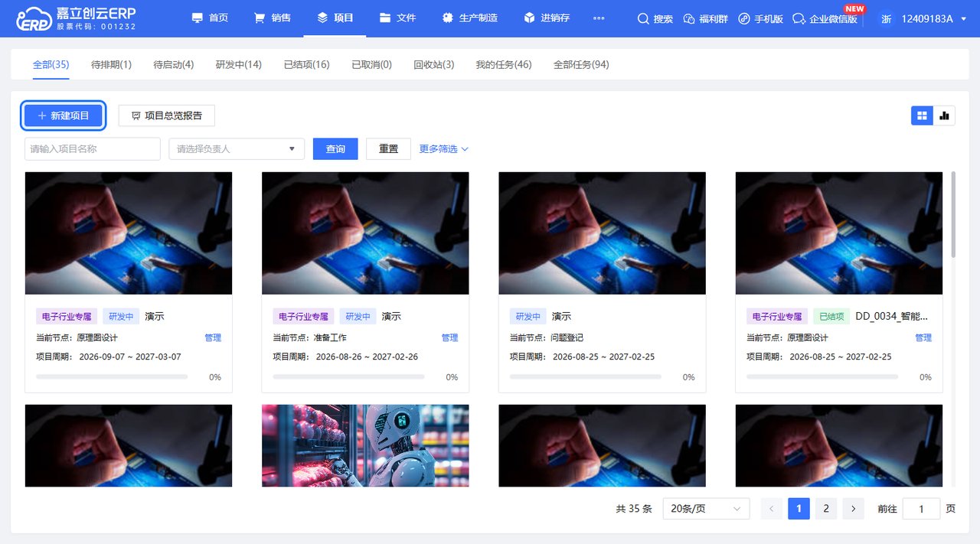Open the 文件 files menu

(398, 18)
